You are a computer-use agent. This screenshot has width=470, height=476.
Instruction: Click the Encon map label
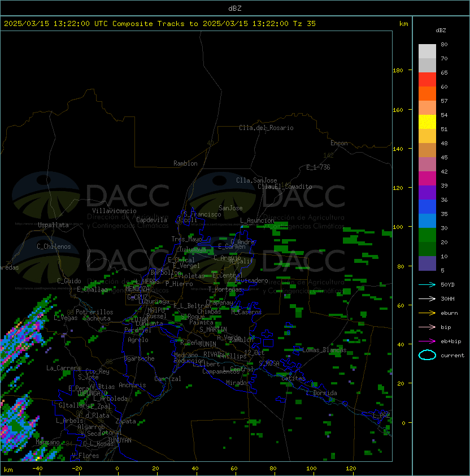[339, 143]
